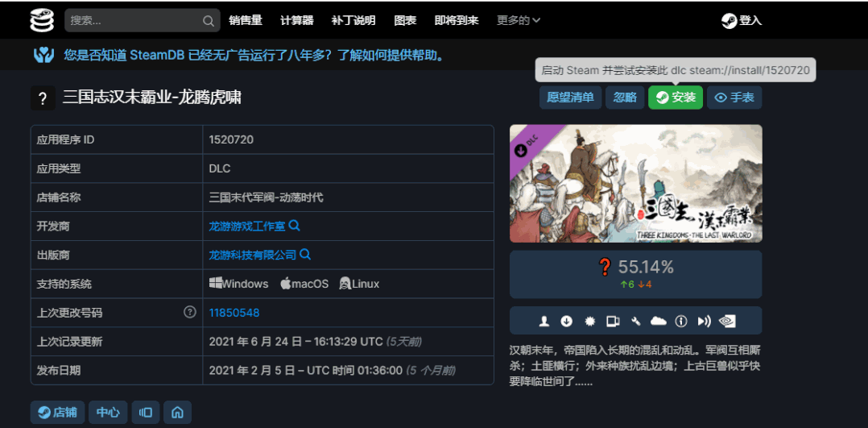Add DLC to 愿望清单
This screenshot has height=428, width=868.
coord(570,98)
